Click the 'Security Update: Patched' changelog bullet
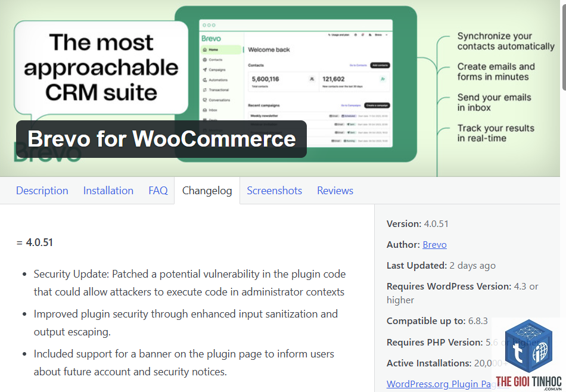Screen dimensions: 566x392 (x=189, y=283)
